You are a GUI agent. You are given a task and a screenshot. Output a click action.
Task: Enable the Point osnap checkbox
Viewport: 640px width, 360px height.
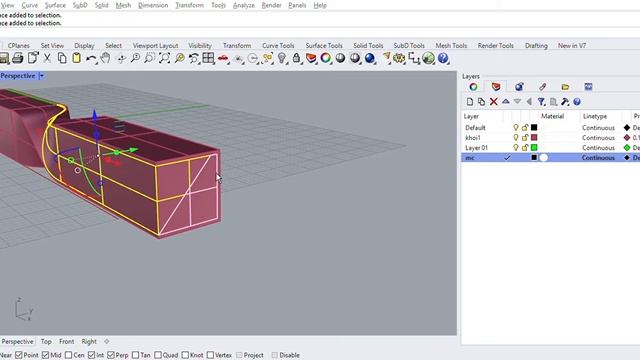pos(19,355)
